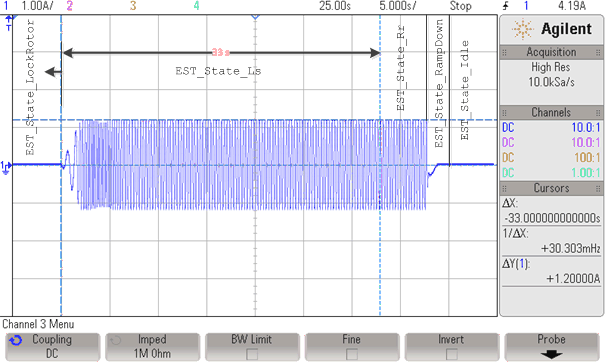
Task: Click the Imped rotate arrow icon
Action: coord(115,340)
